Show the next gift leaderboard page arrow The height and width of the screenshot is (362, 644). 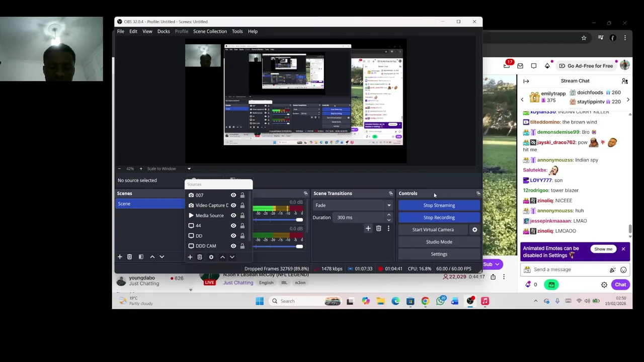[628, 100]
